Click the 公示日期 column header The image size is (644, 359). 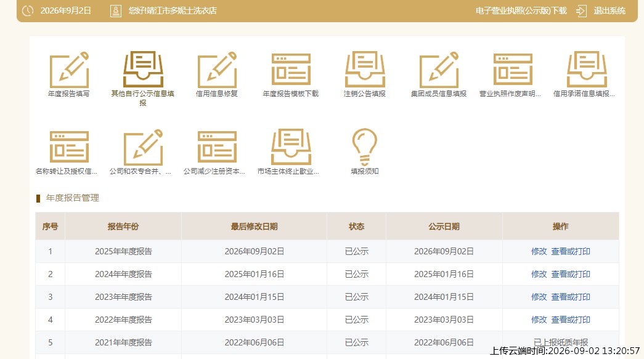tap(444, 227)
